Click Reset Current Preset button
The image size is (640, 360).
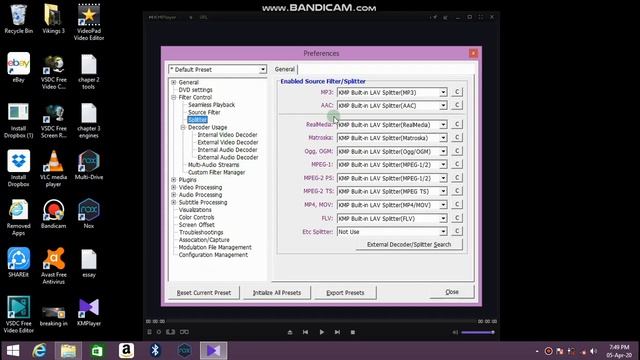coord(204,293)
